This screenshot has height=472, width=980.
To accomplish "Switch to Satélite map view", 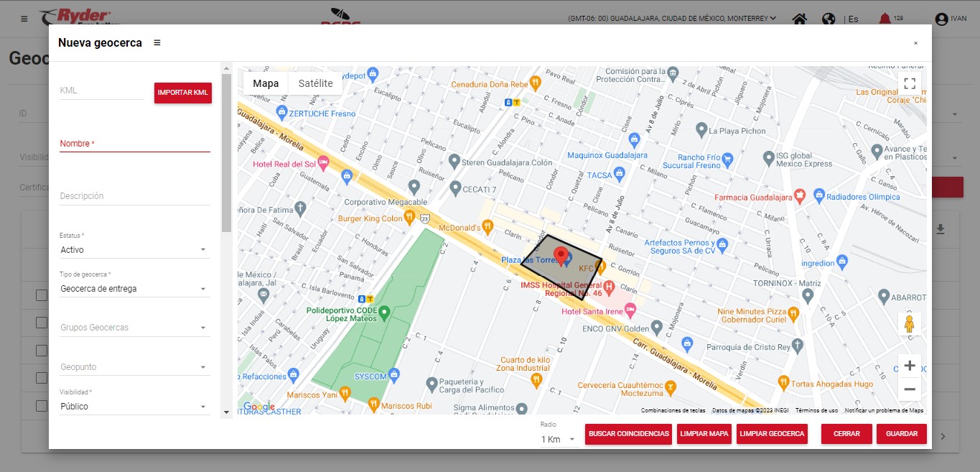I will click(x=315, y=83).
